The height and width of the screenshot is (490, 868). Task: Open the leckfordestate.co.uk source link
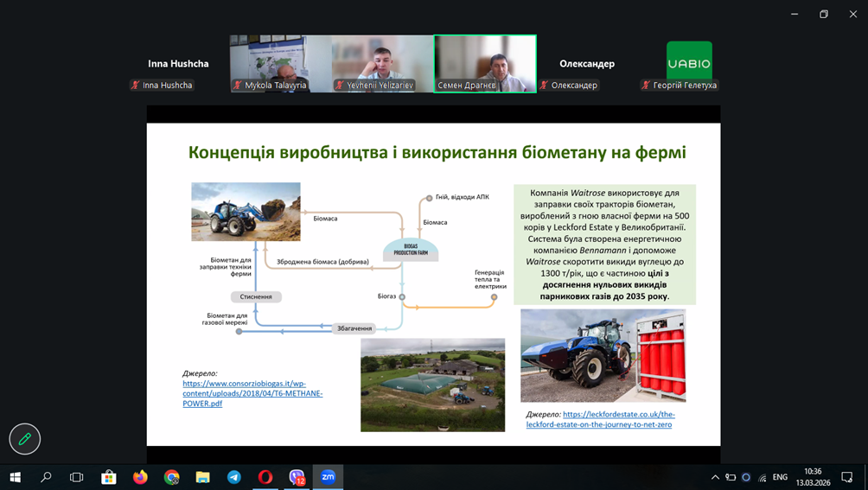(x=617, y=419)
